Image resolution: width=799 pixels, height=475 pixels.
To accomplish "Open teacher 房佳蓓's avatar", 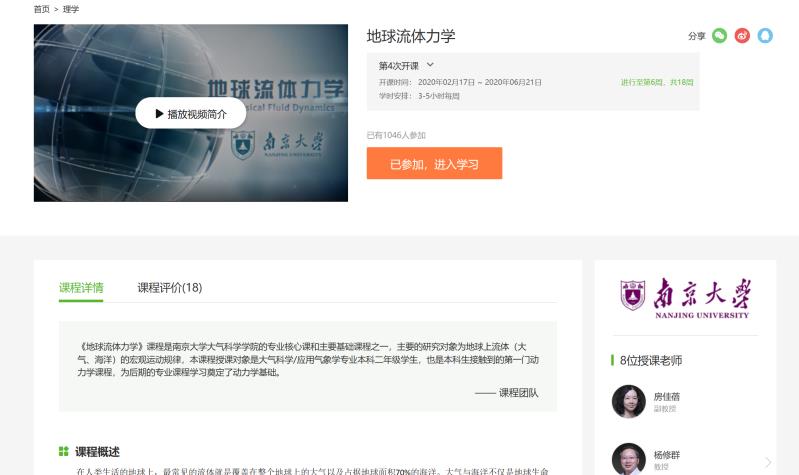I will click(x=628, y=401).
